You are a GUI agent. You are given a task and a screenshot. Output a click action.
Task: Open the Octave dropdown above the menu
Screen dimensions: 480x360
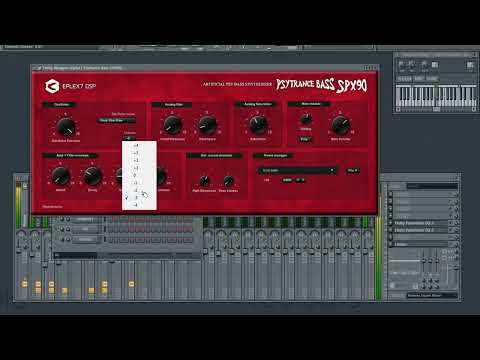click(x=129, y=138)
